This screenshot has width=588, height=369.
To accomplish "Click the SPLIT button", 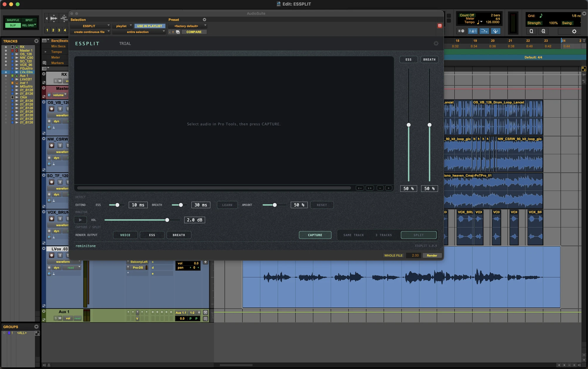I will [419, 235].
